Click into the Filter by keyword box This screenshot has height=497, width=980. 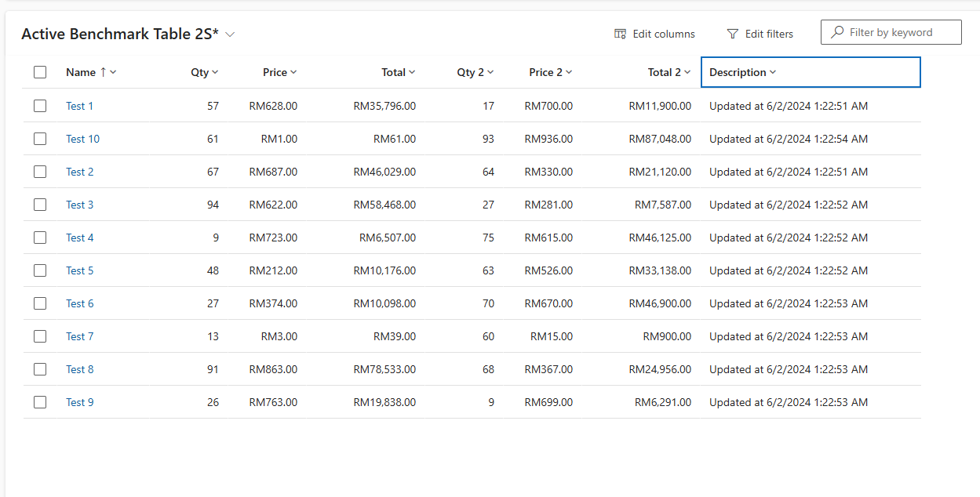click(x=891, y=32)
